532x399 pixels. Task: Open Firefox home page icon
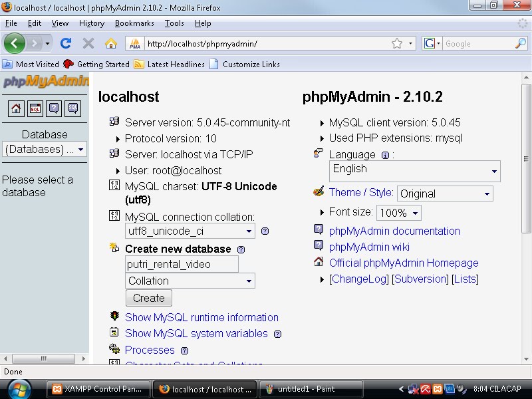[111, 43]
